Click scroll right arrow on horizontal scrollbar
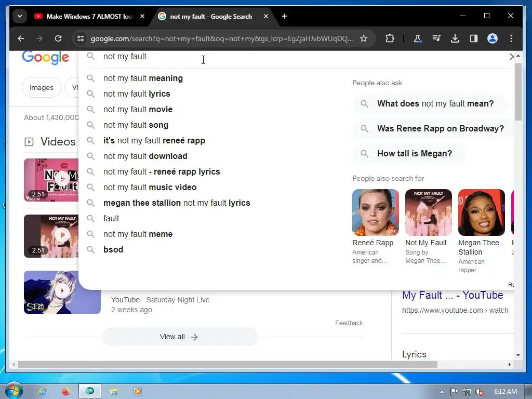This screenshot has height=399, width=532. coord(509,364)
